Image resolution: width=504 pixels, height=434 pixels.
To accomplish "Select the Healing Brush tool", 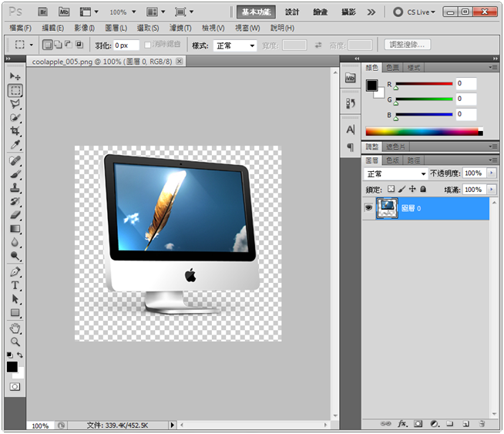I will (x=15, y=160).
